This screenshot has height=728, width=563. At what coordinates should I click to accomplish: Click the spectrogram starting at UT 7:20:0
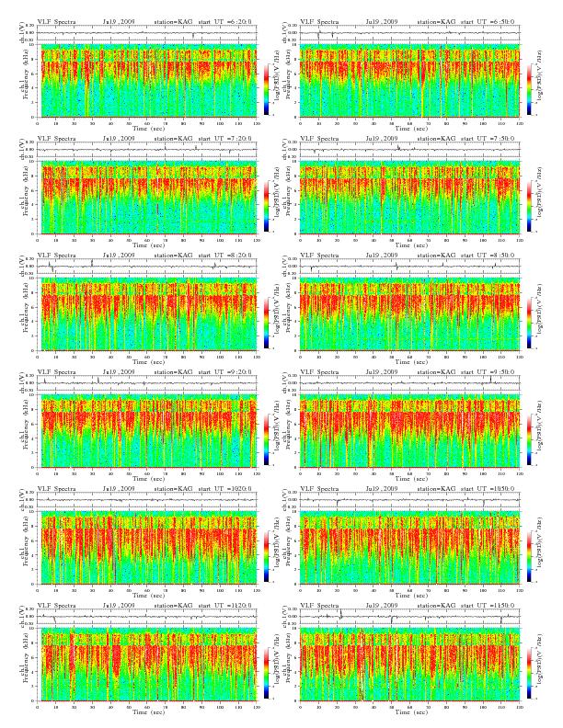(147, 198)
